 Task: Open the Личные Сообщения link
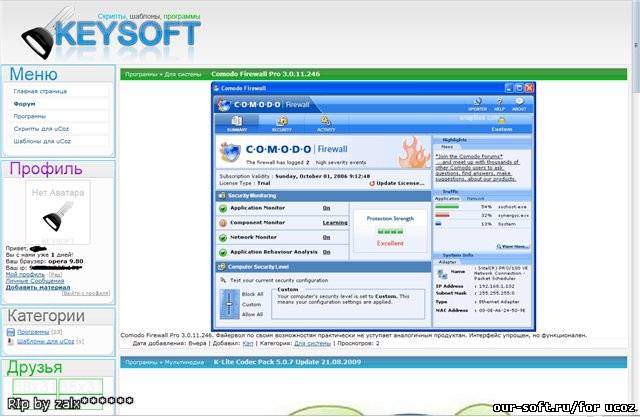(35, 281)
